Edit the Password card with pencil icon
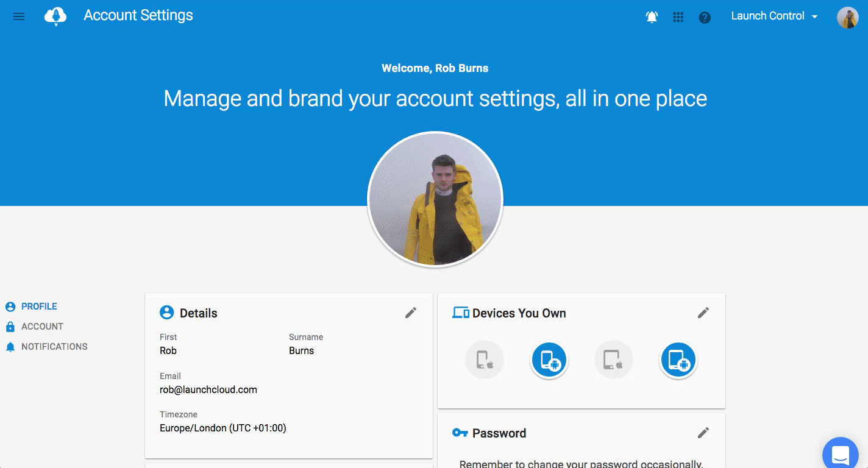This screenshot has width=868, height=468. [703, 433]
